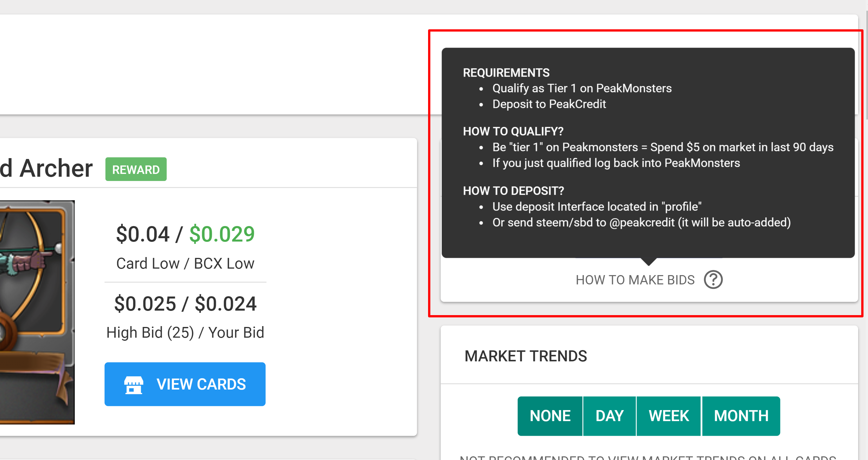
Task: Click the $0.024 your bid value
Action: [x=226, y=304]
